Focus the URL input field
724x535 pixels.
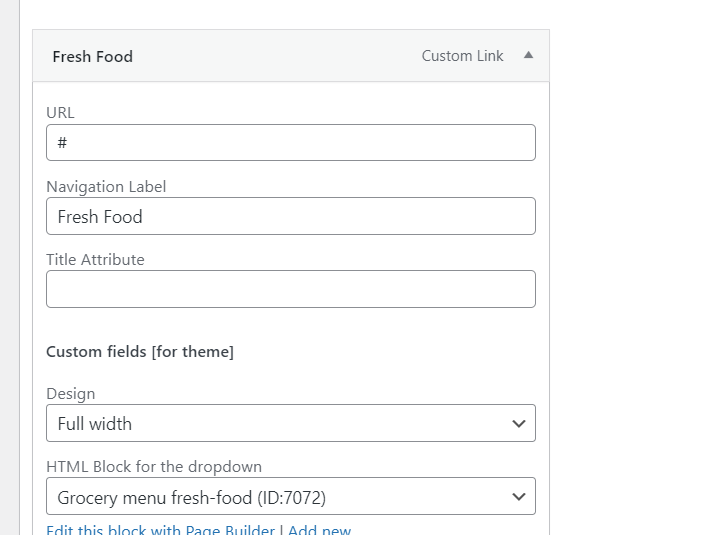tap(290, 143)
